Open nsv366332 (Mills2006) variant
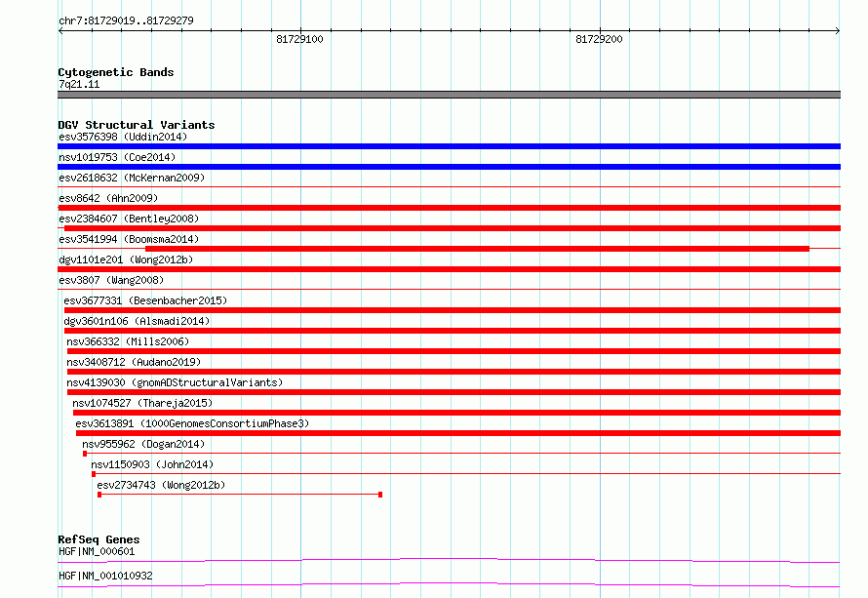The width and height of the screenshot is (868, 598). point(128,341)
